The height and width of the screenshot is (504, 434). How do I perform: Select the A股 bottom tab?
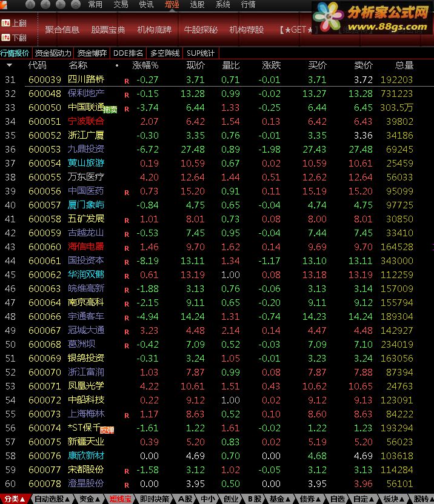click(x=185, y=499)
